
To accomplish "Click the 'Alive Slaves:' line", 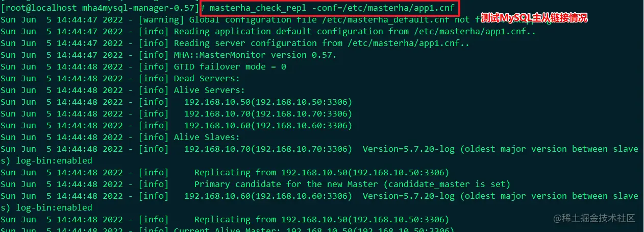I will [x=207, y=137].
